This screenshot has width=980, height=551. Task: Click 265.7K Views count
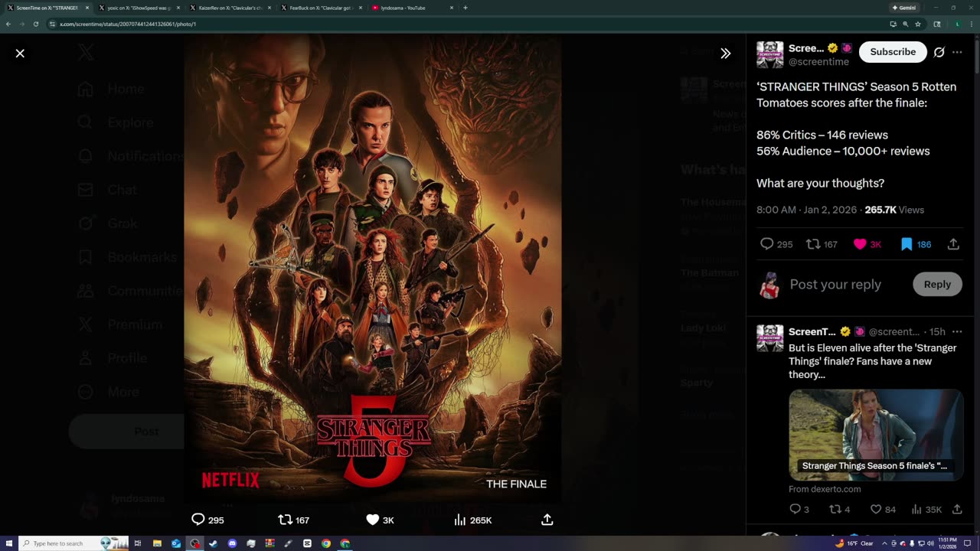[894, 210]
